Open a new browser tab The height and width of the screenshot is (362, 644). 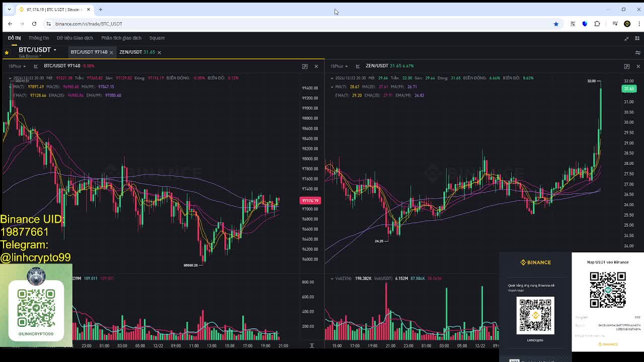pos(100,10)
